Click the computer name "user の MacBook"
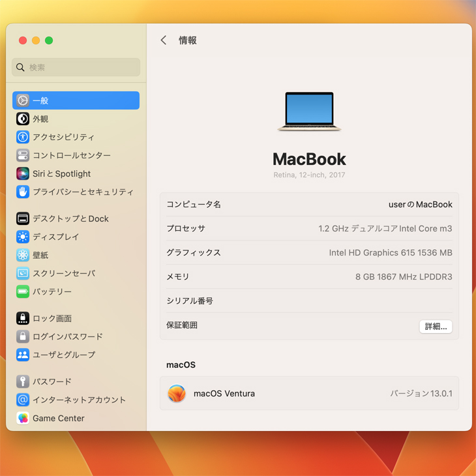 click(420, 204)
